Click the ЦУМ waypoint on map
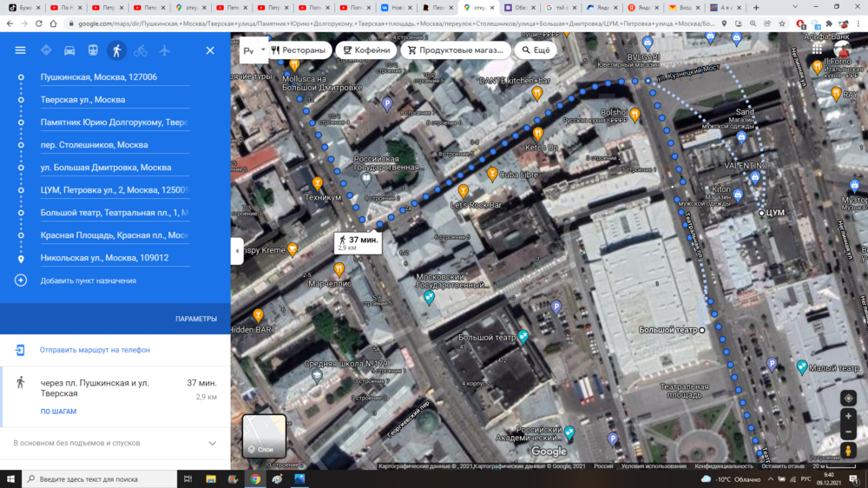The image size is (868, 488). (x=762, y=213)
